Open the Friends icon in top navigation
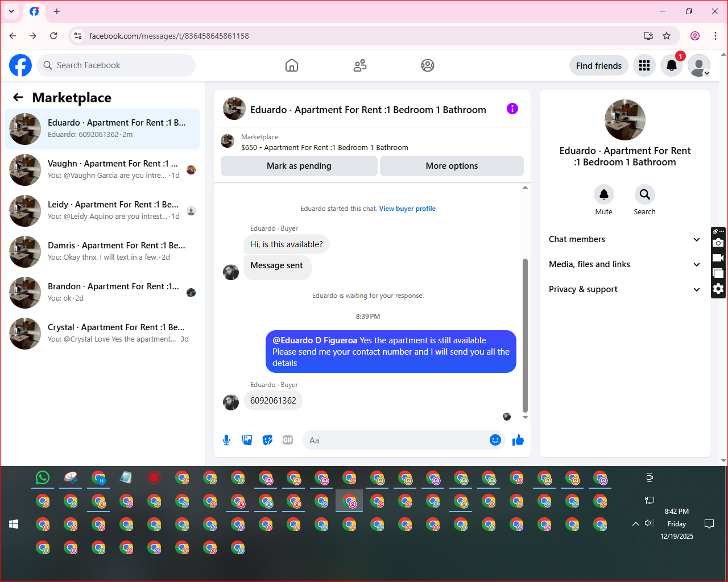The height and width of the screenshot is (582, 728). pos(360,65)
